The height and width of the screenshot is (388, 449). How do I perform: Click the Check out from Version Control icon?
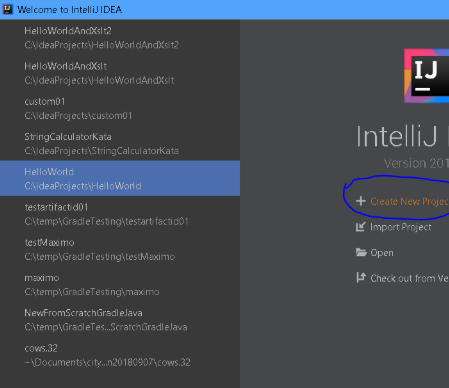tap(361, 278)
